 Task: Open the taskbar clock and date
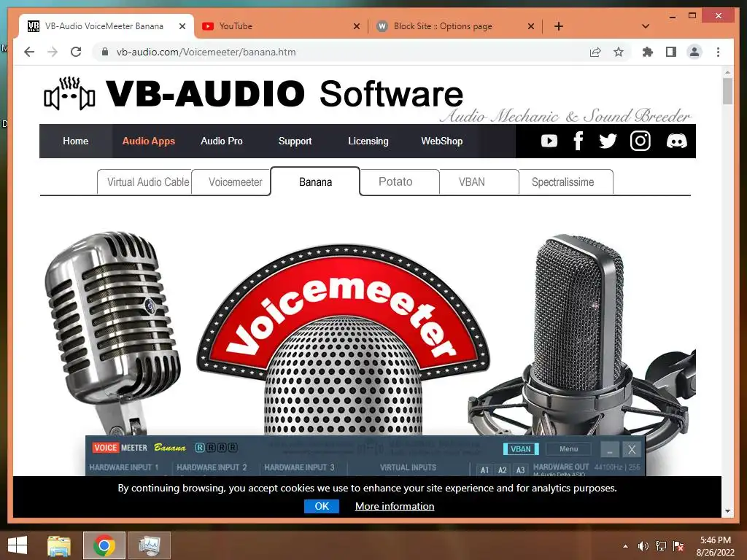pyautogui.click(x=715, y=545)
